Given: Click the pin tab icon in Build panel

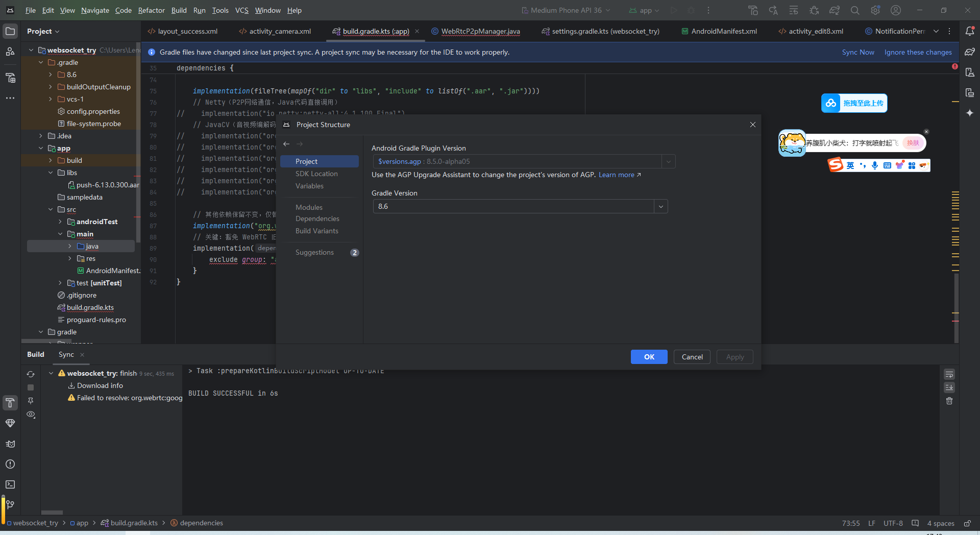Looking at the screenshot, I should (x=31, y=401).
